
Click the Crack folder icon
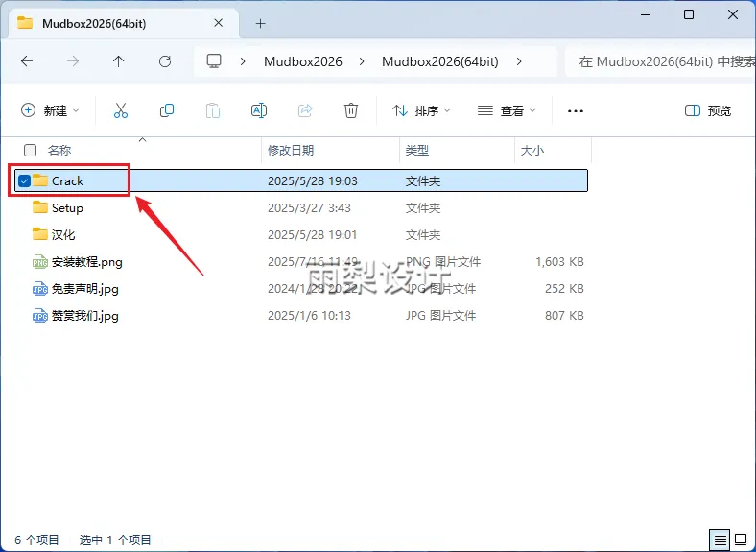click(x=40, y=180)
